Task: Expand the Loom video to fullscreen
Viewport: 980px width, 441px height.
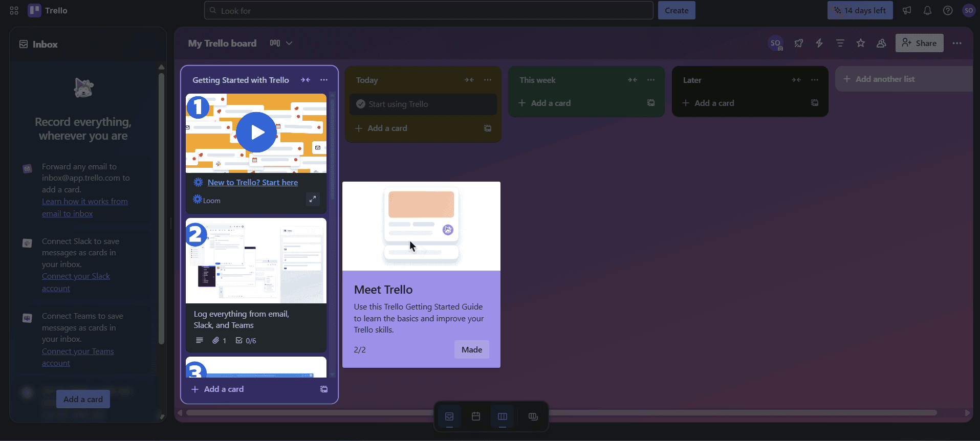Action: click(x=313, y=199)
